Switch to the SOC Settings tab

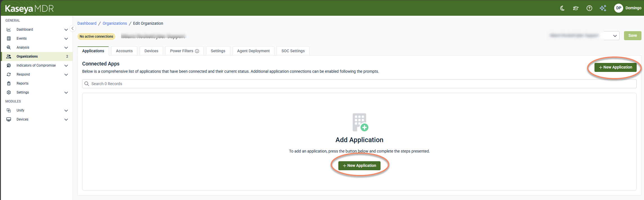[x=293, y=51]
